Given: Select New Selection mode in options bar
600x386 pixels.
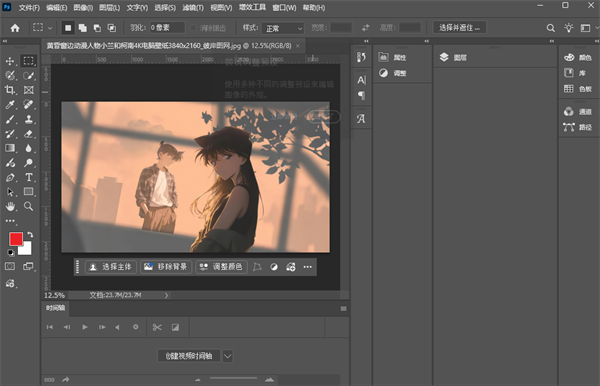Looking at the screenshot, I should pos(68,28).
